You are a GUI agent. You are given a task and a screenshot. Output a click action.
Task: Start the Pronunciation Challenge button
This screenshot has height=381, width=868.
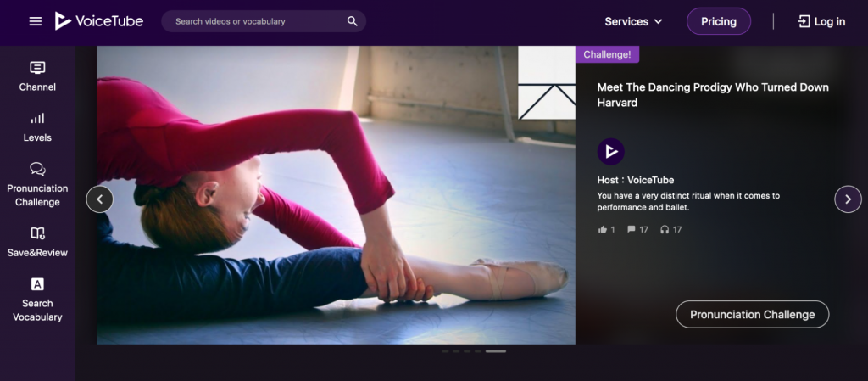(x=752, y=314)
